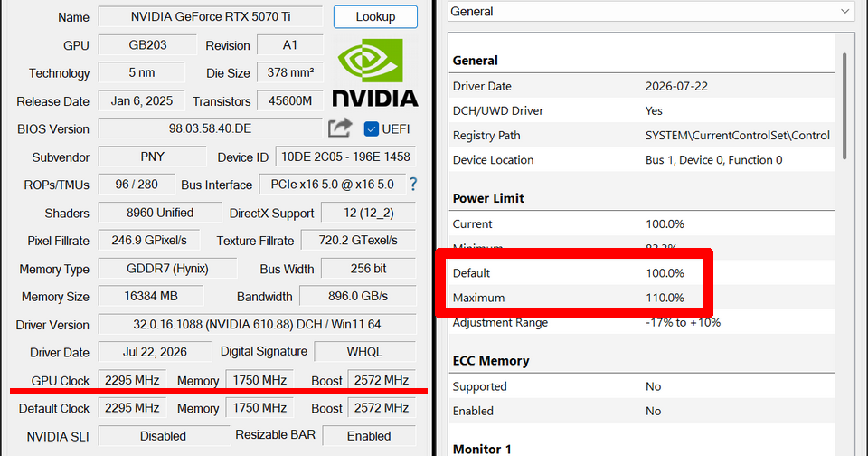Click the Memory Type GDDR7 field
Viewport: 868px width, 456px height.
click(168, 269)
